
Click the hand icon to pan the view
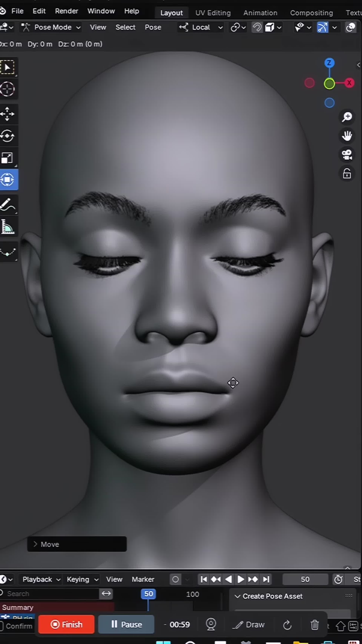tap(347, 136)
